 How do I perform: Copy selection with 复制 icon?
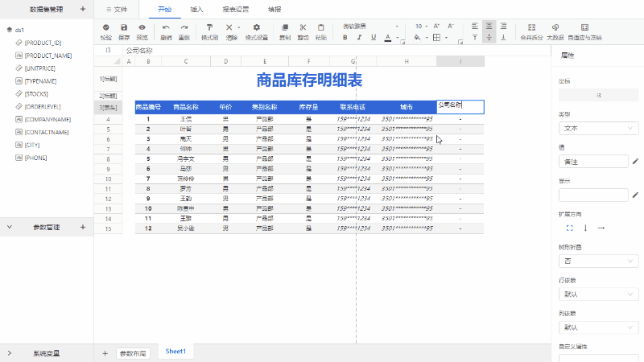click(285, 27)
